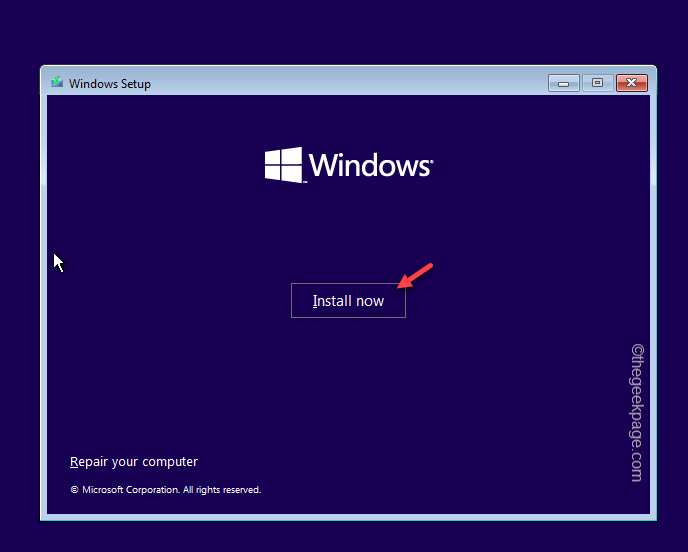The width and height of the screenshot is (688, 552).
Task: Click the Install now button
Action: coord(348,301)
